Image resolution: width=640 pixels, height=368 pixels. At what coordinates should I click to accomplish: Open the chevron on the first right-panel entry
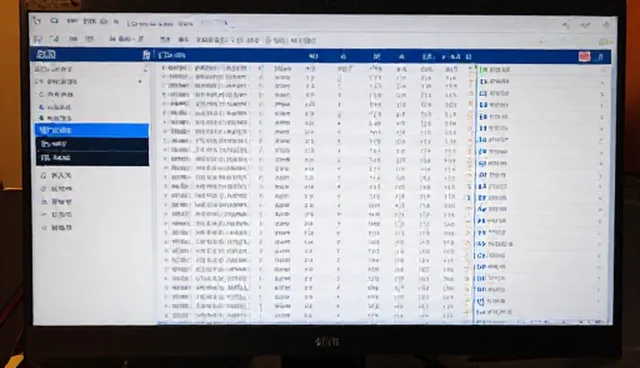[603, 70]
